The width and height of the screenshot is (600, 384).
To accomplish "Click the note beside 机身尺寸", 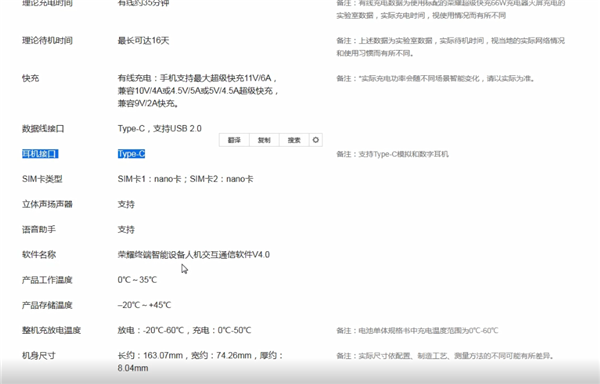I will tap(445, 356).
